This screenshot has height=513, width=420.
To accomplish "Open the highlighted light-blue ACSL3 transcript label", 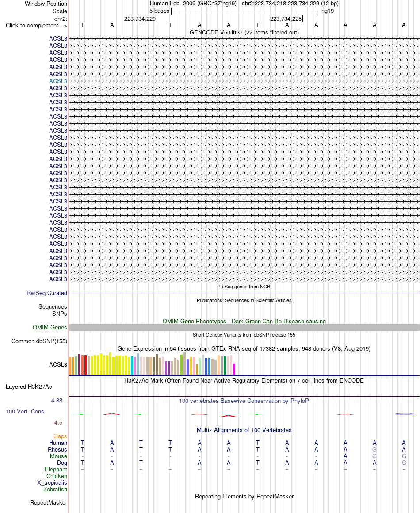I will [x=58, y=81].
